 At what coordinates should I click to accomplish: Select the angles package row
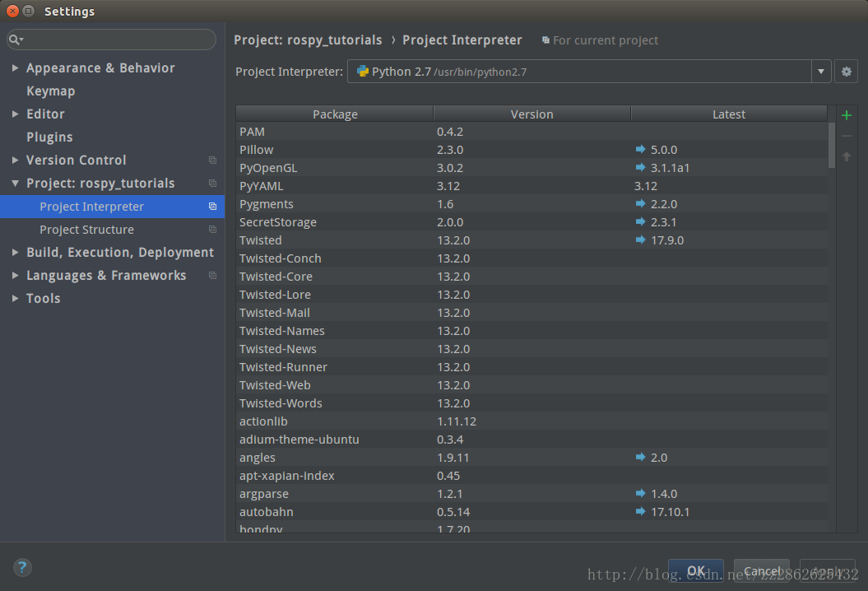click(x=532, y=458)
